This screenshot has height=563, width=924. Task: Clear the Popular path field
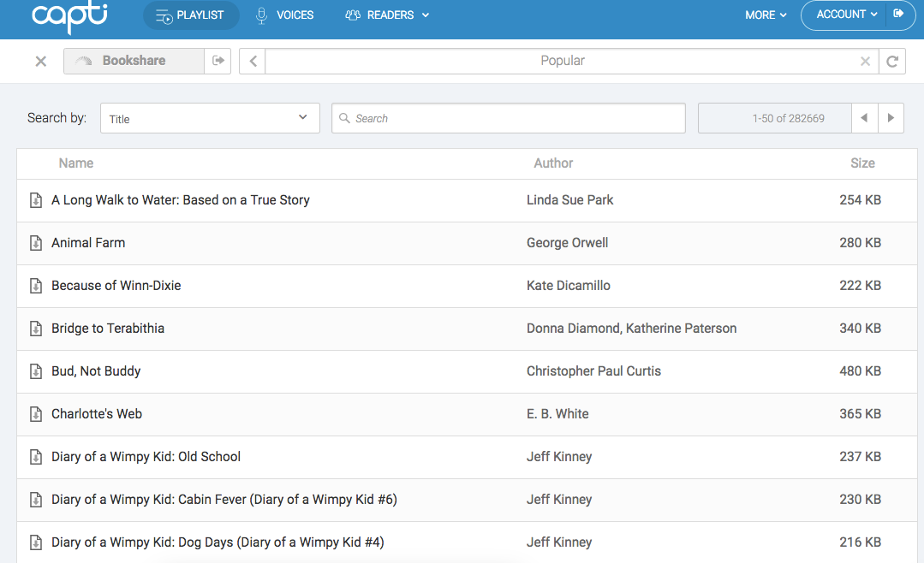[865, 62]
